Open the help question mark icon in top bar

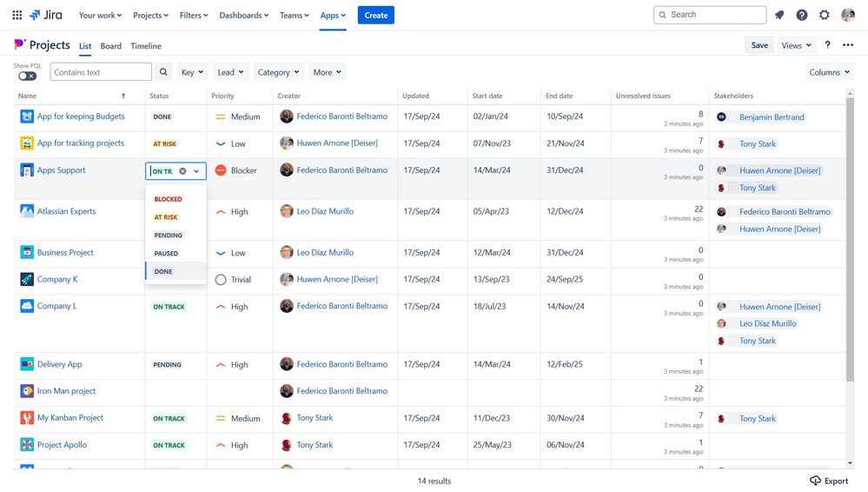point(802,15)
